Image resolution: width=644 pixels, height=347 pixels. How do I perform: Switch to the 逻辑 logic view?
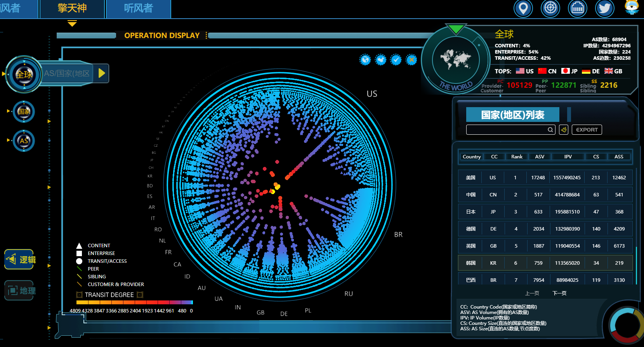pos(19,259)
